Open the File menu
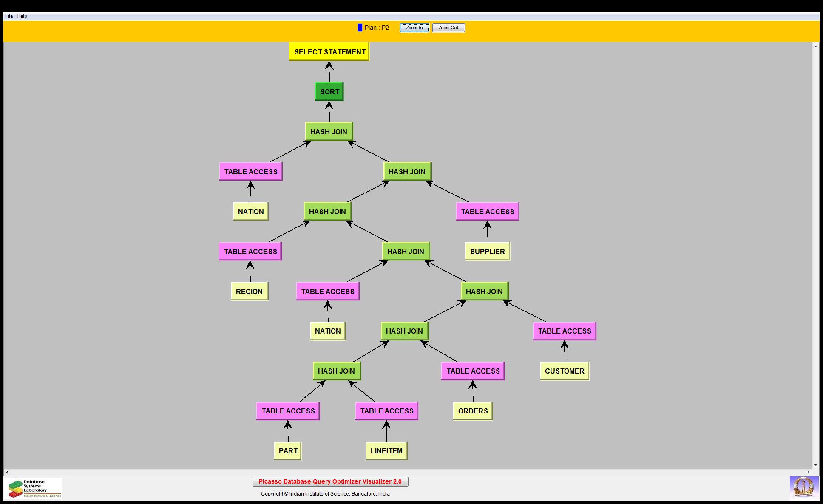This screenshot has height=504, width=823. (x=9, y=16)
